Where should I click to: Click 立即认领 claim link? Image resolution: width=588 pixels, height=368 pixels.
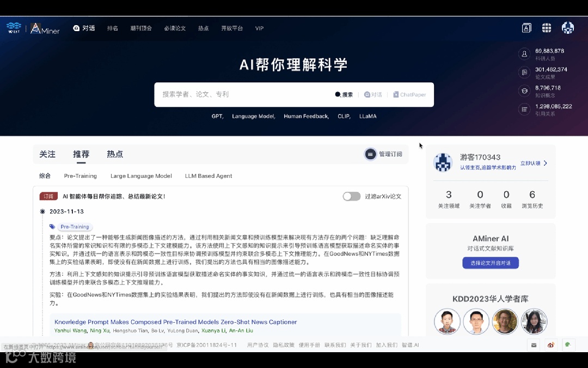pyautogui.click(x=534, y=163)
